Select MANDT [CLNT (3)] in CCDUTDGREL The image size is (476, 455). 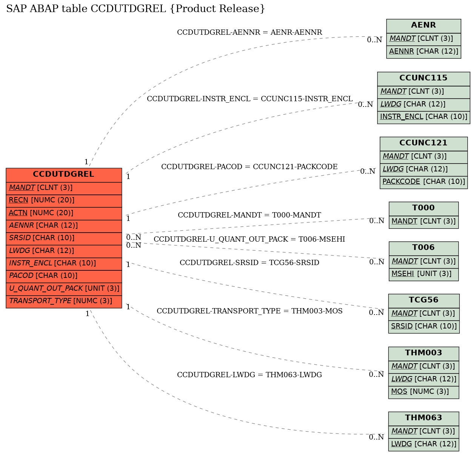[x=64, y=188]
